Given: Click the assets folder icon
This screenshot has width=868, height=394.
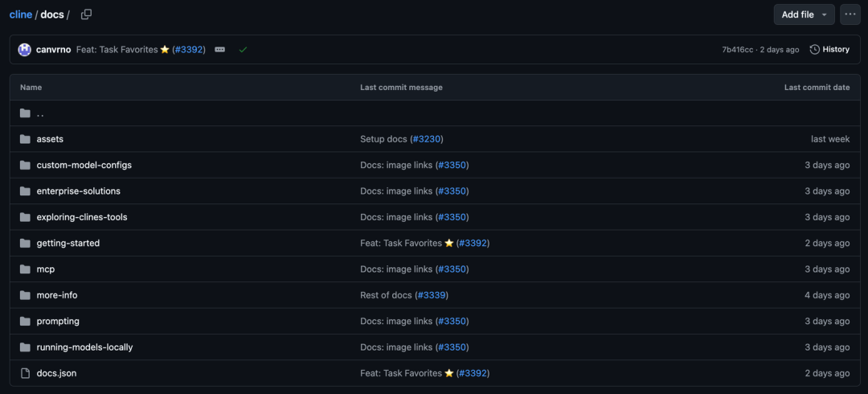Looking at the screenshot, I should tap(25, 139).
